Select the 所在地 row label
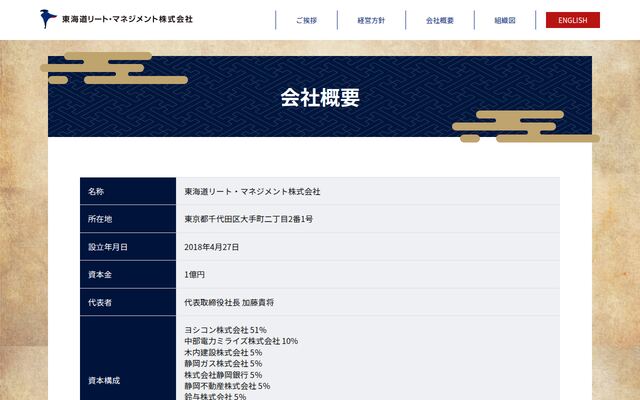 click(100, 219)
